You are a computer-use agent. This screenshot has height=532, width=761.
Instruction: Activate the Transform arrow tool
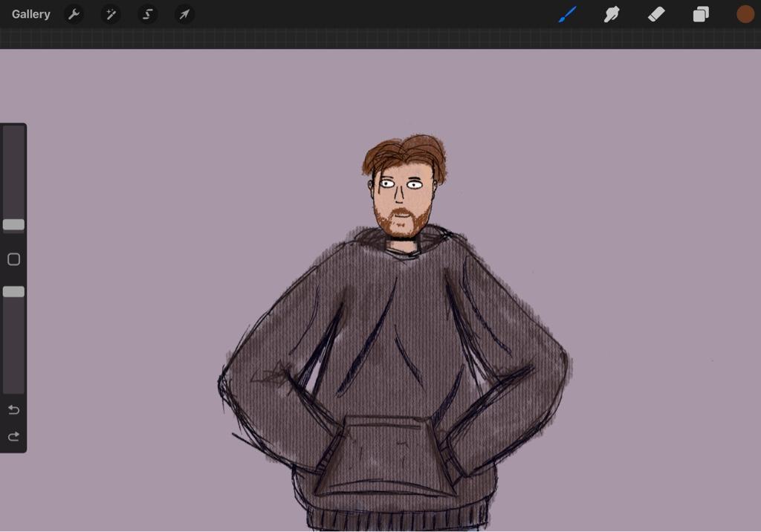pos(184,14)
